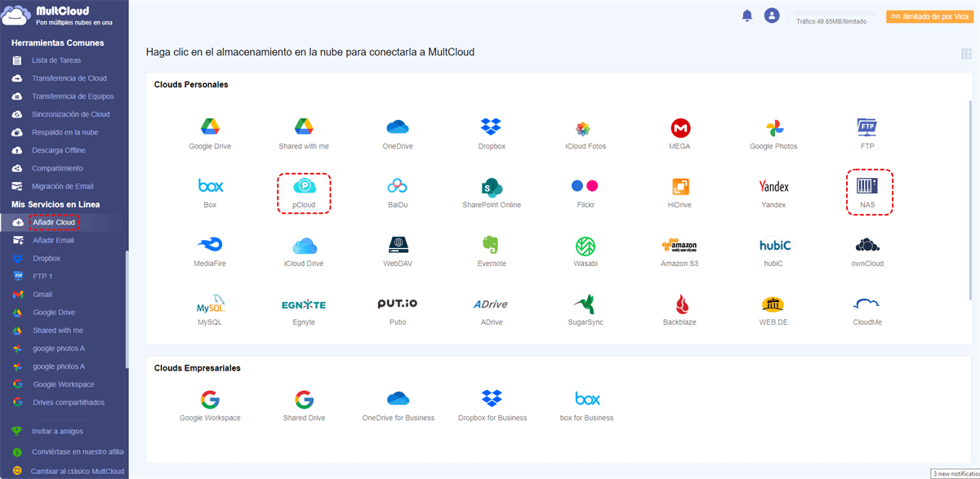980x479 pixels.
Task: Choose the WEB.DE cloud icon
Action: [773, 304]
